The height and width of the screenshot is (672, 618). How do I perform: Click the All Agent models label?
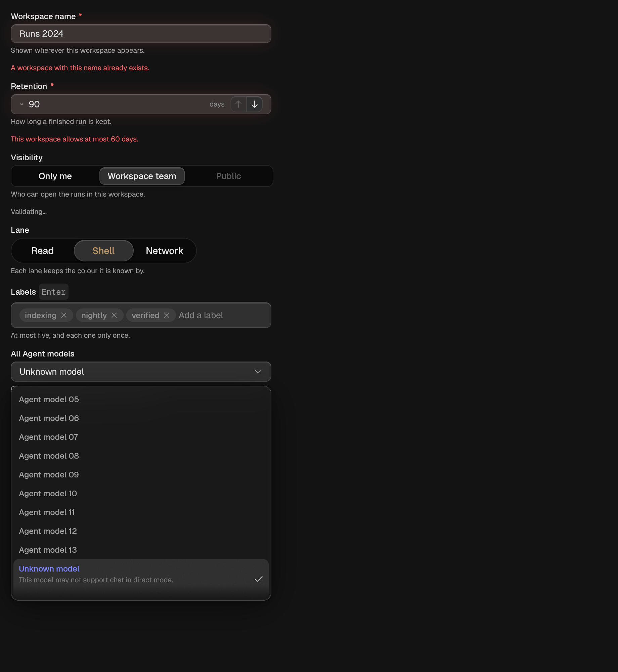43,354
